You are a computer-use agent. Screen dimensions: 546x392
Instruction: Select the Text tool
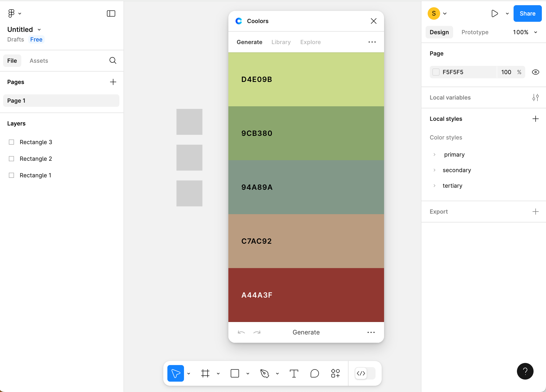pos(294,373)
